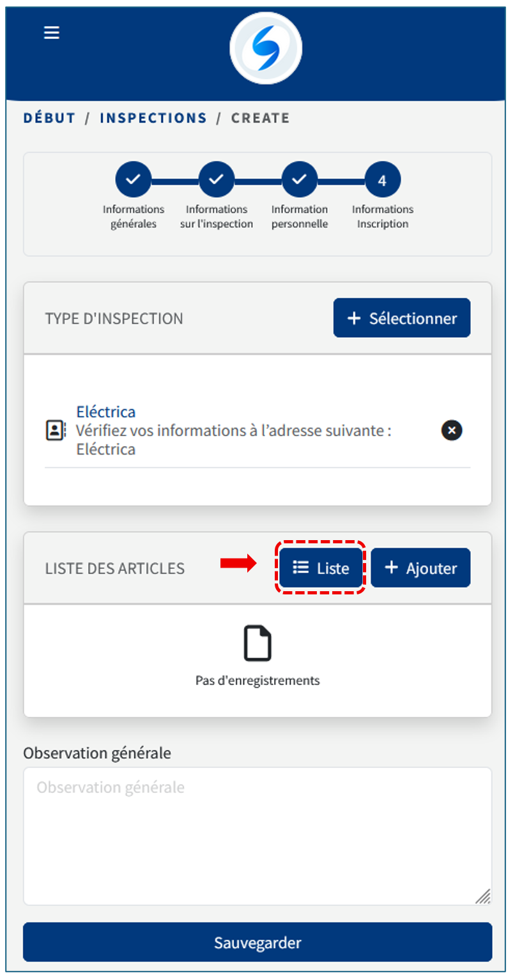This screenshot has height=980, width=508.
Task: Click Ajouter to add an article
Action: coord(420,568)
